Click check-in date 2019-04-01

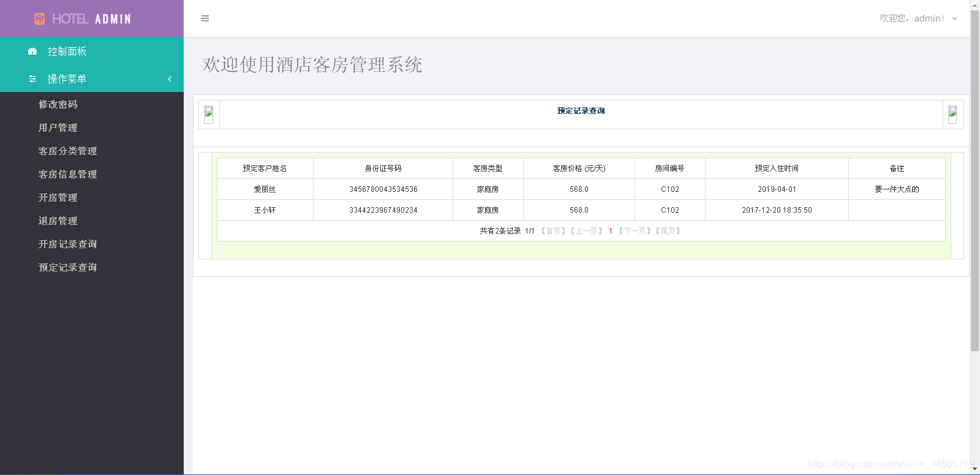777,189
